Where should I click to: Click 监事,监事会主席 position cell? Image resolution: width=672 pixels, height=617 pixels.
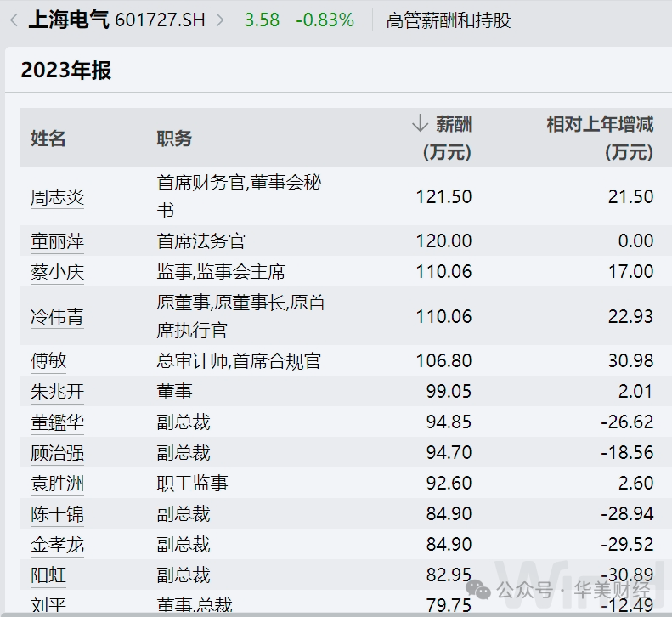point(221,272)
